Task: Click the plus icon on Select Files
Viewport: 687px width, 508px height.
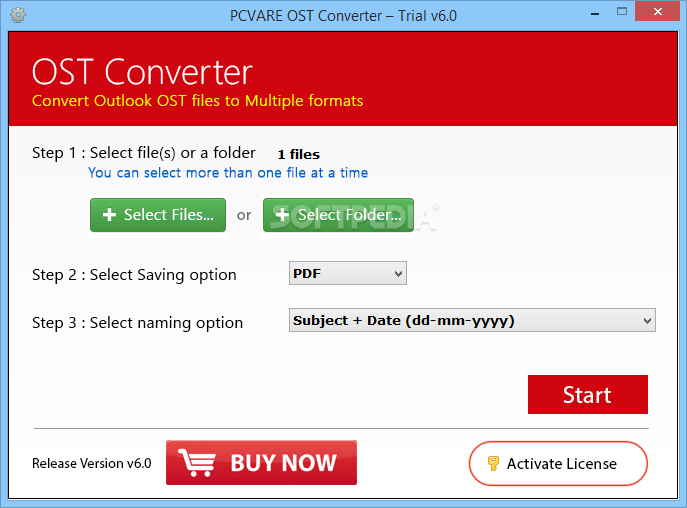Action: coord(109,215)
